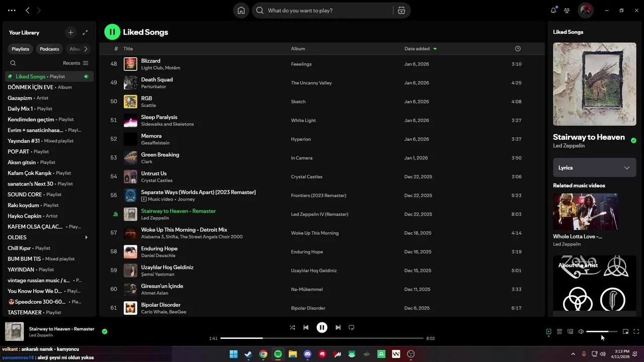The height and width of the screenshot is (362, 644).
Task: Open the user profile avatar menu
Action: [585, 10]
